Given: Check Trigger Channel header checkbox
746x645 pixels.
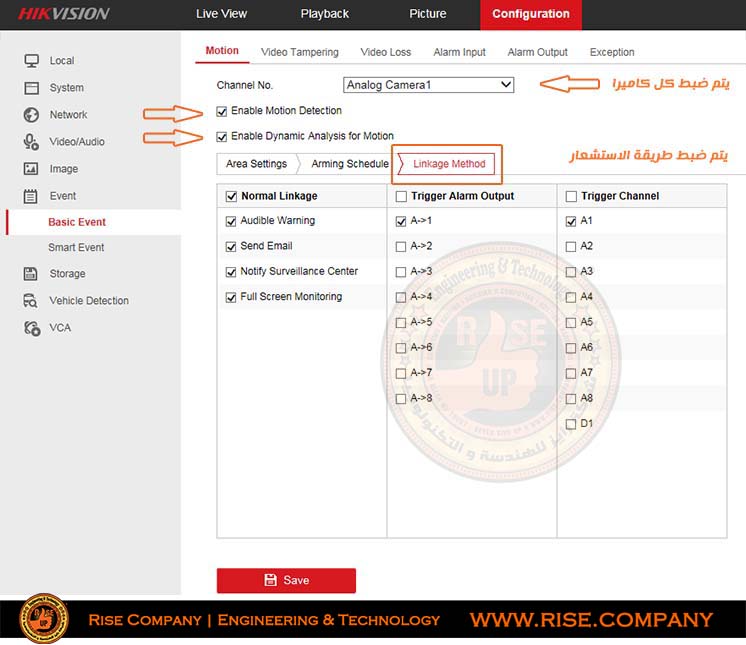Looking at the screenshot, I should tap(571, 196).
